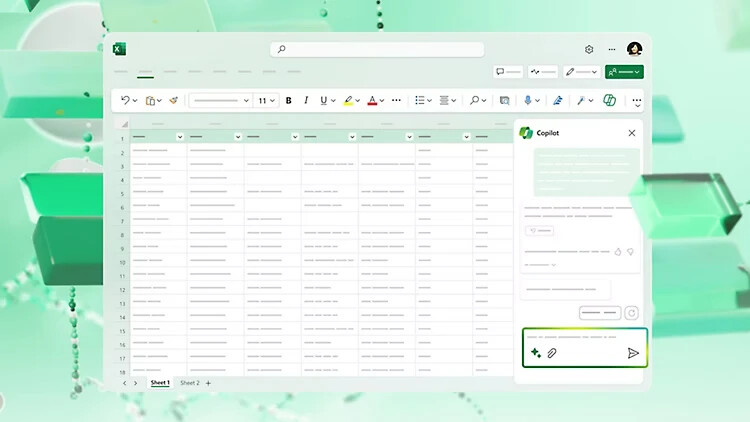Viewport: 750px width, 422px height.
Task: Click the sparkle prompts icon in Copilot
Action: tap(536, 353)
